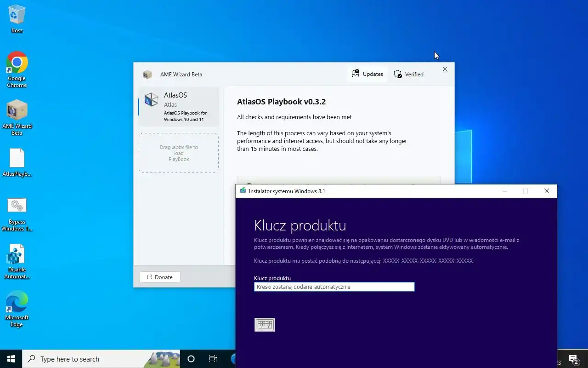Select the Bypass Windows 11 desktop file
The image size is (588, 368).
(x=17, y=214)
